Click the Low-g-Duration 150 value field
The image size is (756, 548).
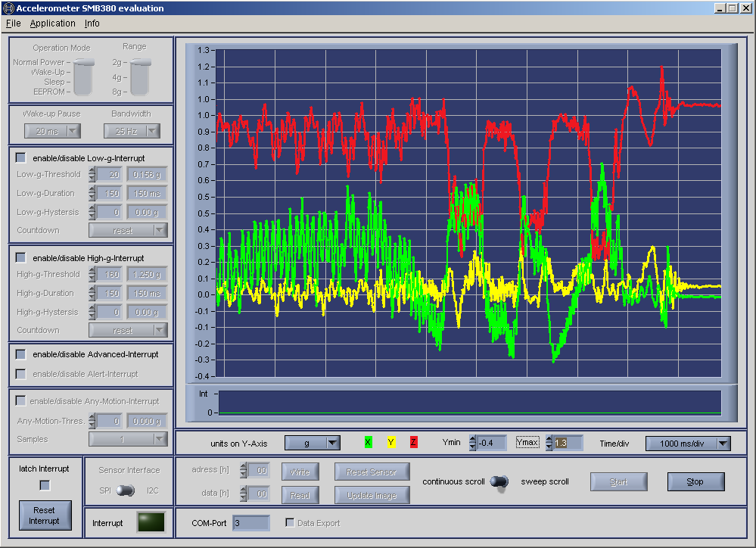(108, 193)
